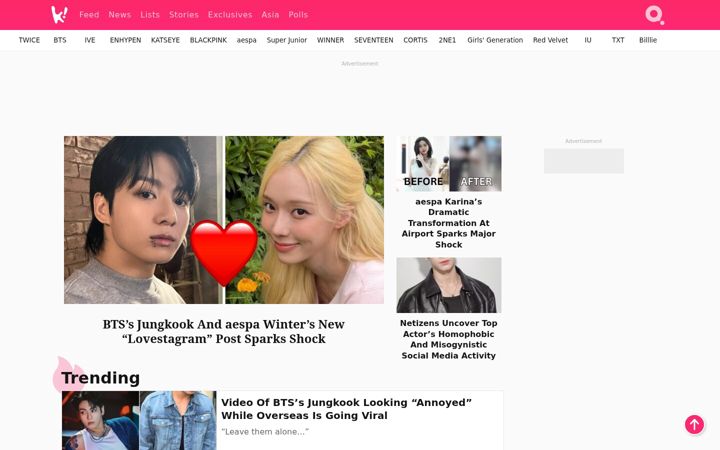720x450 pixels.
Task: Select the aespa artist tag
Action: [x=247, y=40]
